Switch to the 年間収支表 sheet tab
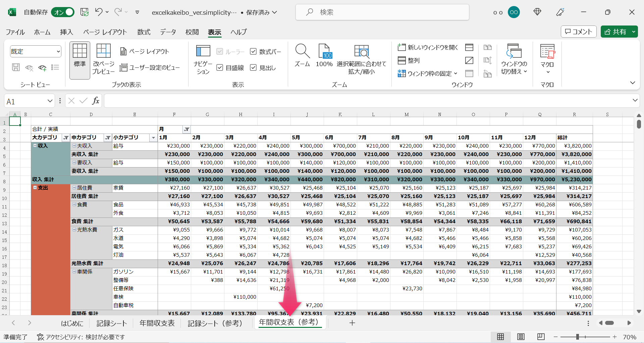This screenshot has height=343, width=644. pos(157,323)
